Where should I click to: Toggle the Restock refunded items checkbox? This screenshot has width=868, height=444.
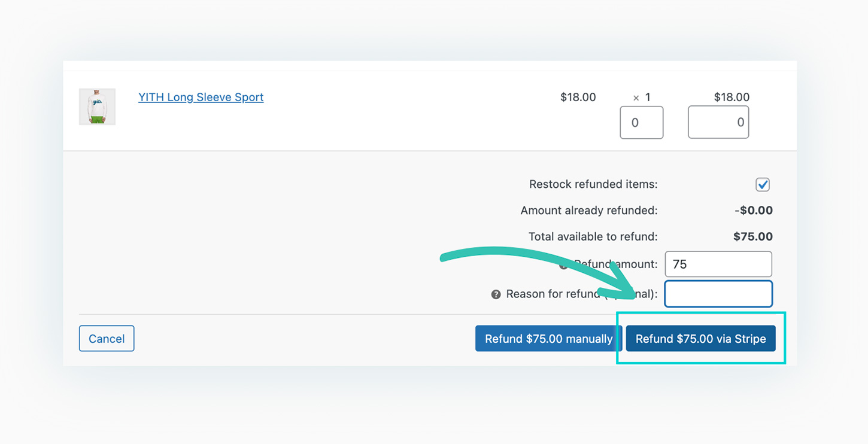762,184
